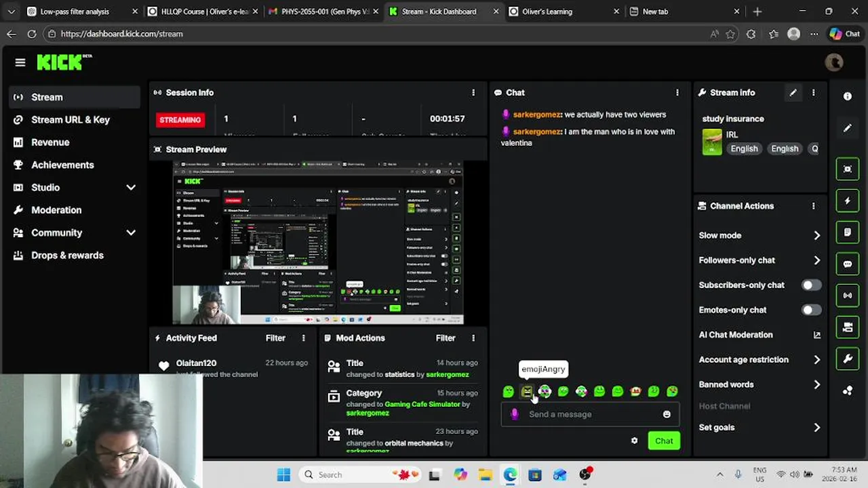Open Account age restriction chevron
The height and width of the screenshot is (488, 868).
pos(816,360)
